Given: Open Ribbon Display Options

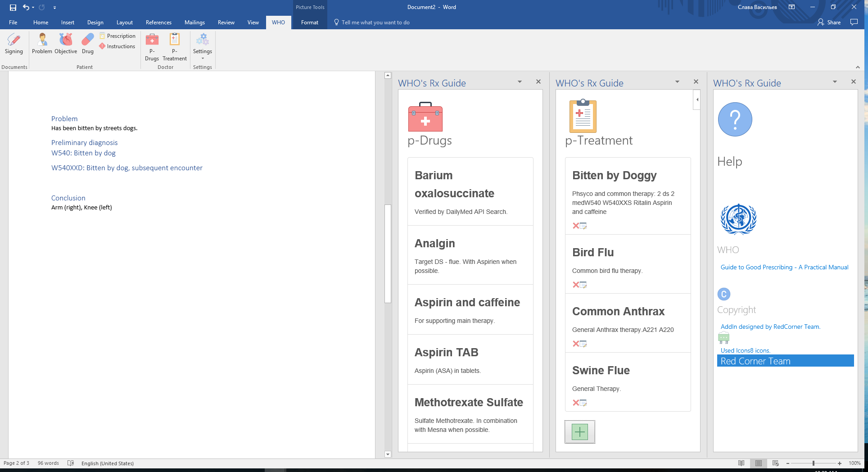Looking at the screenshot, I should (x=791, y=7).
